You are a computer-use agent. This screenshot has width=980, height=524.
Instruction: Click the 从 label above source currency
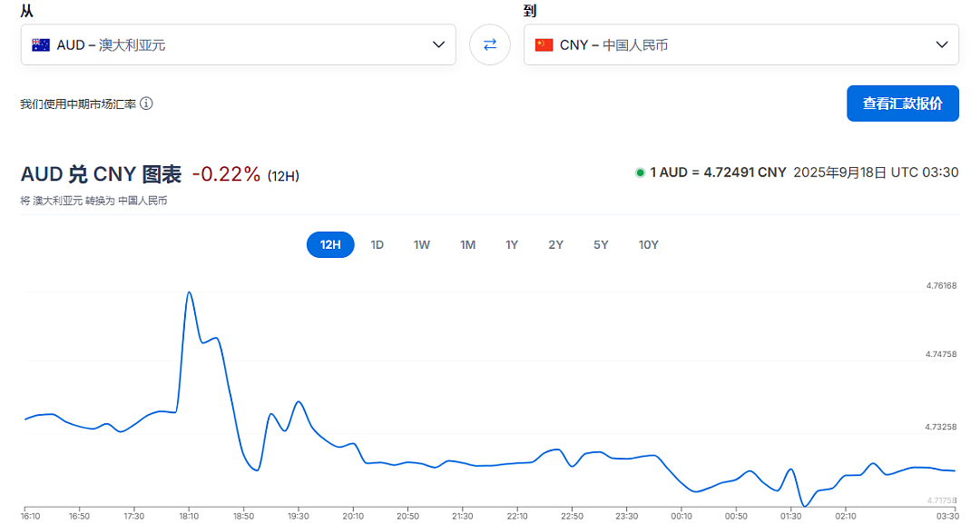26,11
